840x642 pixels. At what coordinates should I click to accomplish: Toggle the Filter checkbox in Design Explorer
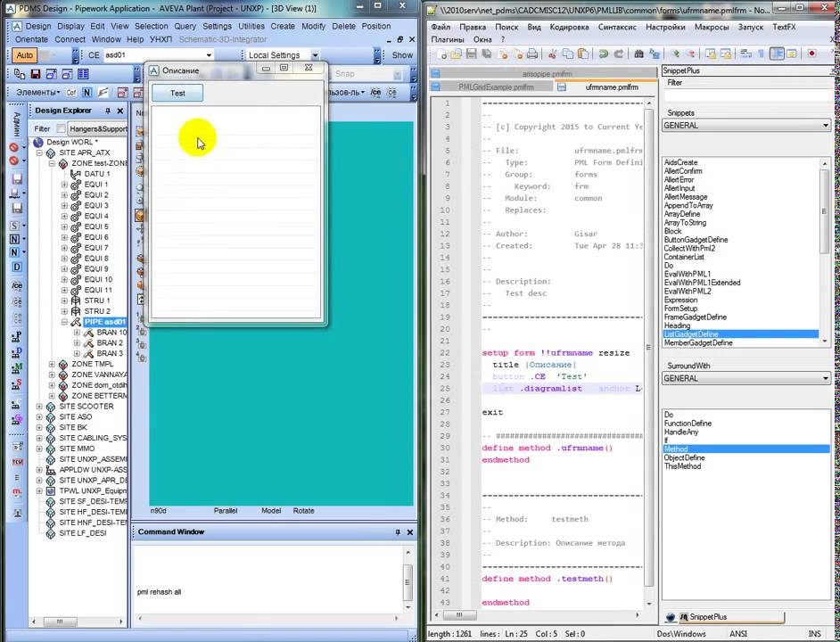coord(61,128)
